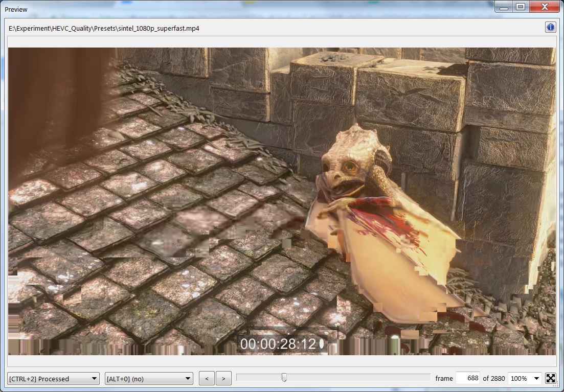Open the Processed view mode dropdown
The image size is (564, 392).
point(53,379)
